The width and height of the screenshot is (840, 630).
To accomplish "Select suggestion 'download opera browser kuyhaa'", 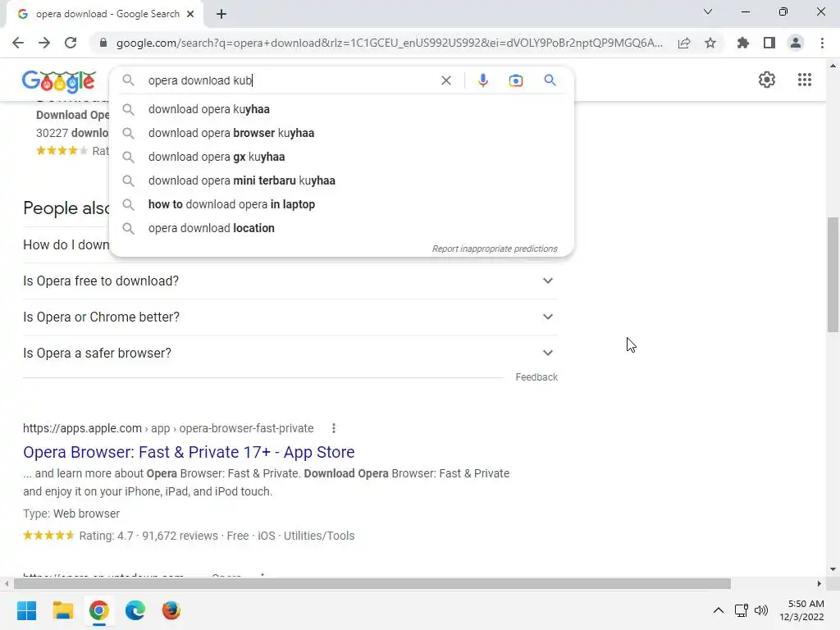I will coord(341,133).
